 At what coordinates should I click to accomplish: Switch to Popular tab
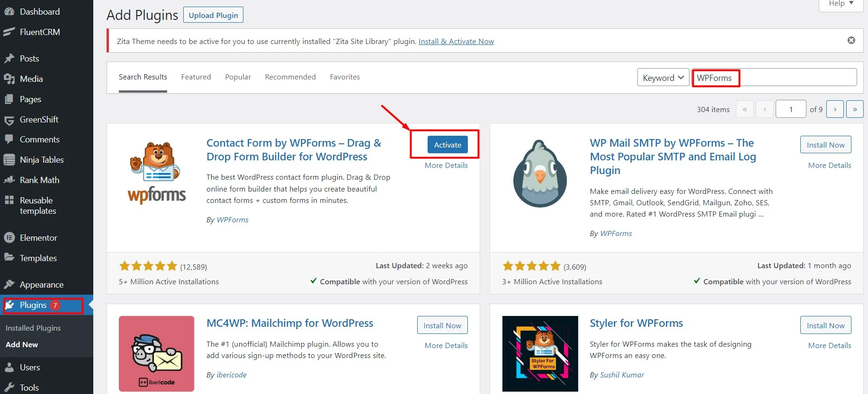pos(238,77)
